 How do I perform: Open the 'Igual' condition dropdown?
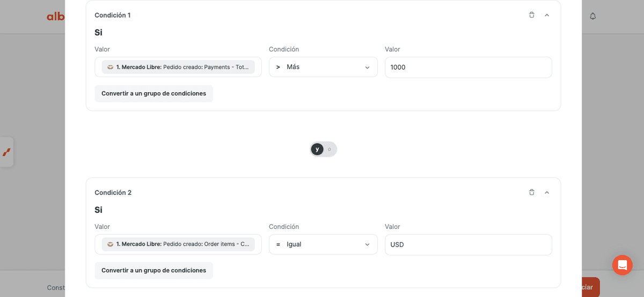point(323,244)
